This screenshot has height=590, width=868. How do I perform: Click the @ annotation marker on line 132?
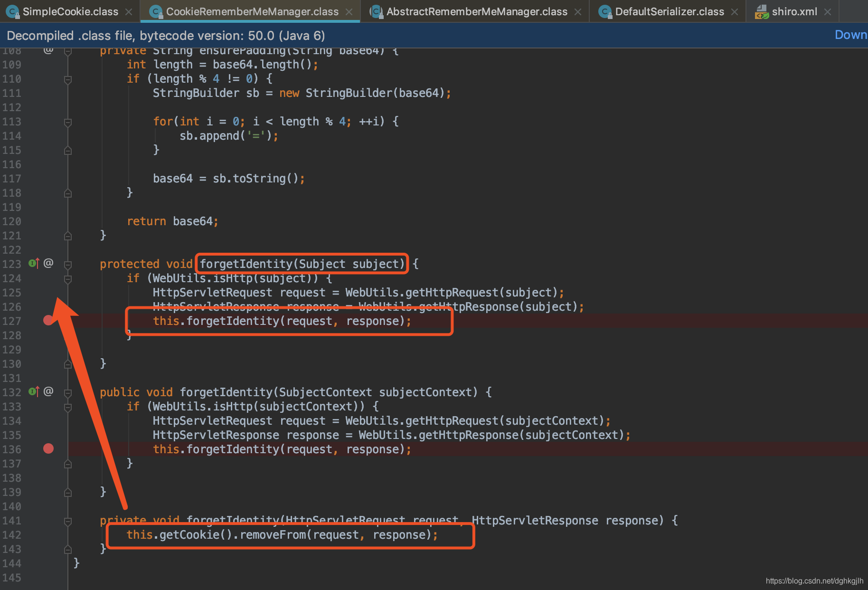pos(48,391)
